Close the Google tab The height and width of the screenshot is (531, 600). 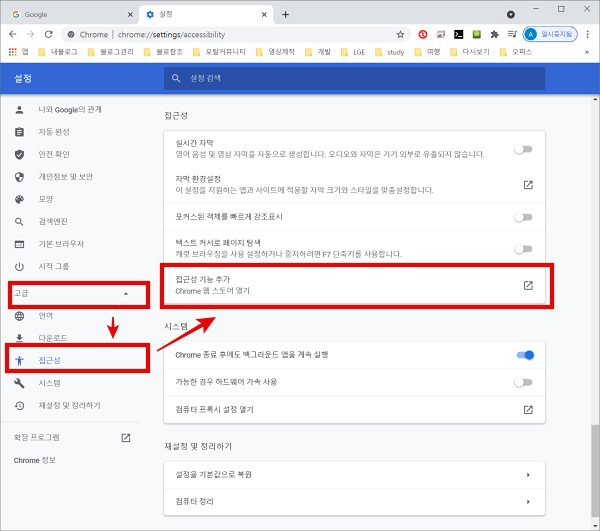130,15
